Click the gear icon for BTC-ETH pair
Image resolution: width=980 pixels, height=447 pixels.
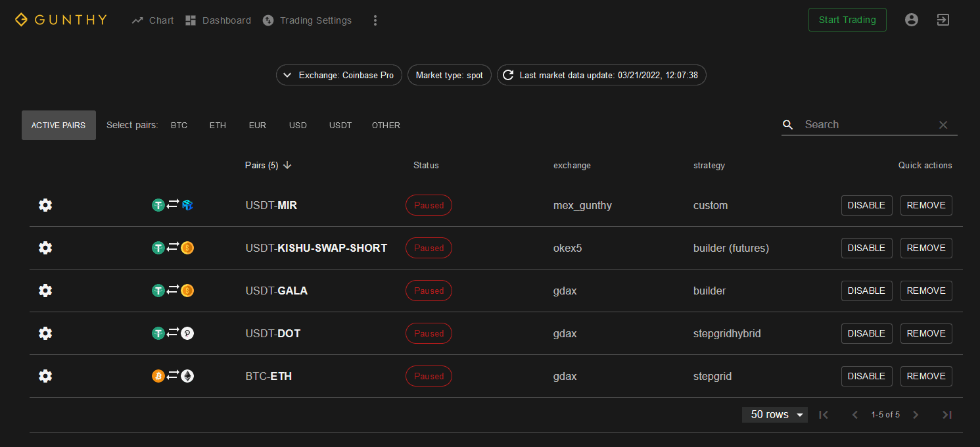tap(45, 376)
